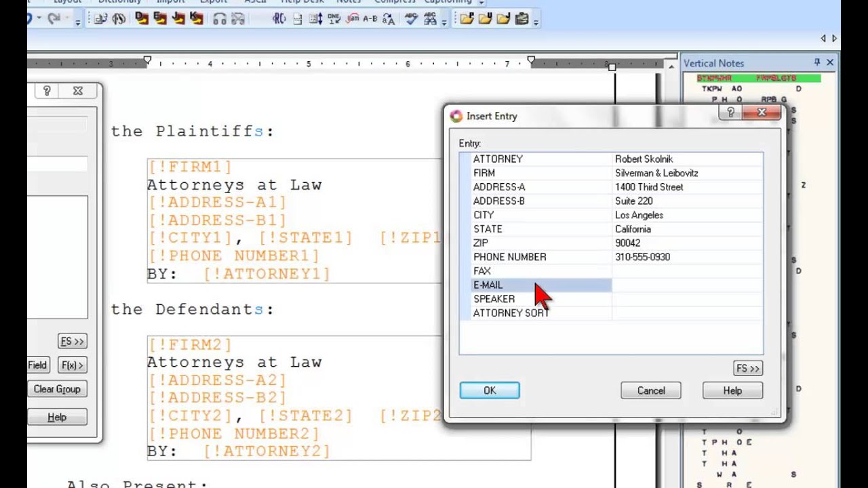
Task: Click the red D folder toolbar icon
Action: click(x=141, y=18)
